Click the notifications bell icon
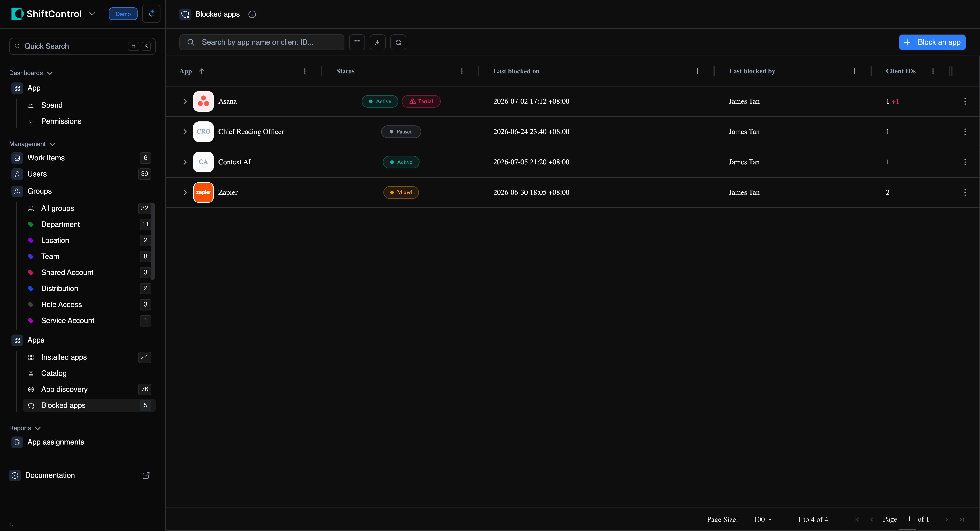Screen dimensions: 980x531 [x=151, y=14]
